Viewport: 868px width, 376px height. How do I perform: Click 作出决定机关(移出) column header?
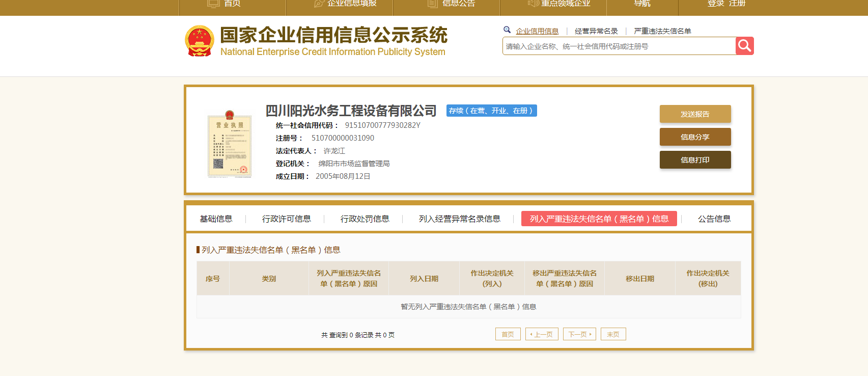(708, 279)
